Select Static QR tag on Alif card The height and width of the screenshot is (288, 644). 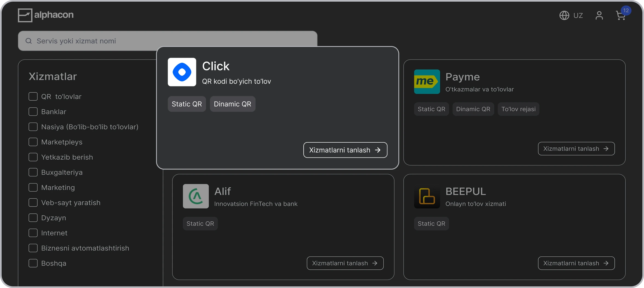(200, 224)
